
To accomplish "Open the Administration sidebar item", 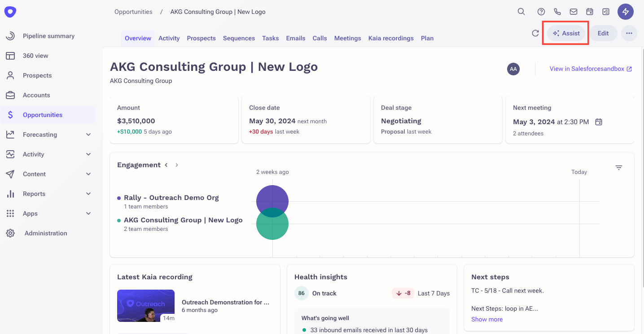I will [x=48, y=233].
